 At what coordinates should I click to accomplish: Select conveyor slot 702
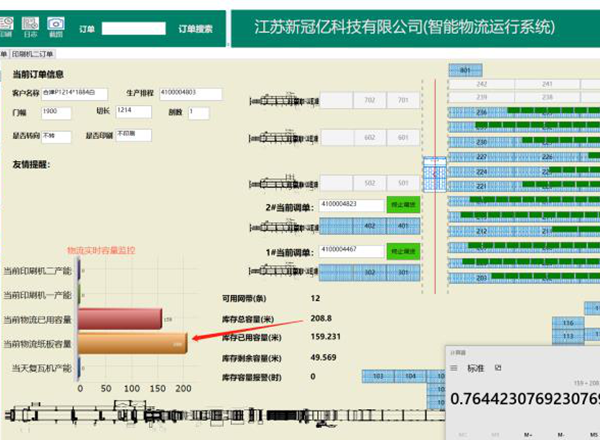370,101
